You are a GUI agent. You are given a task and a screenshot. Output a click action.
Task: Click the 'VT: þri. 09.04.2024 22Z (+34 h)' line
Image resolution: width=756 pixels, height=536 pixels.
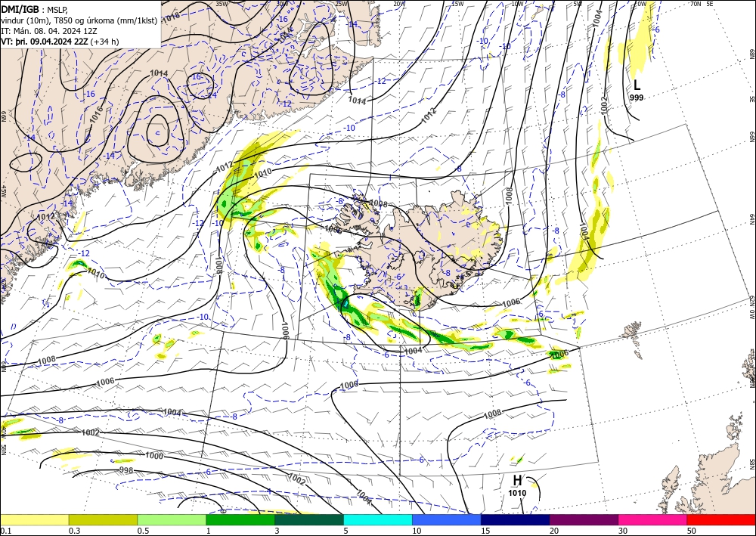[60, 42]
